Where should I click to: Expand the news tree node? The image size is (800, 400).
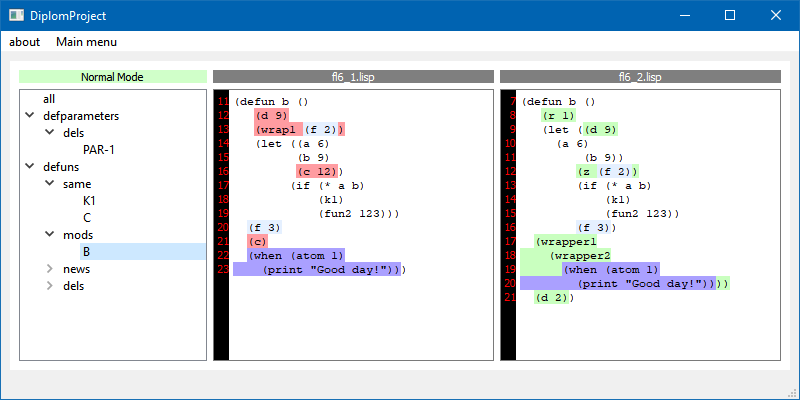50,269
